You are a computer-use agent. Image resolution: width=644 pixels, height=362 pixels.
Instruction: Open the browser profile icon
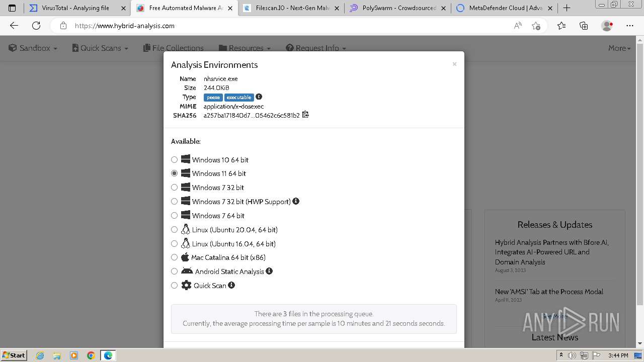coord(607,26)
